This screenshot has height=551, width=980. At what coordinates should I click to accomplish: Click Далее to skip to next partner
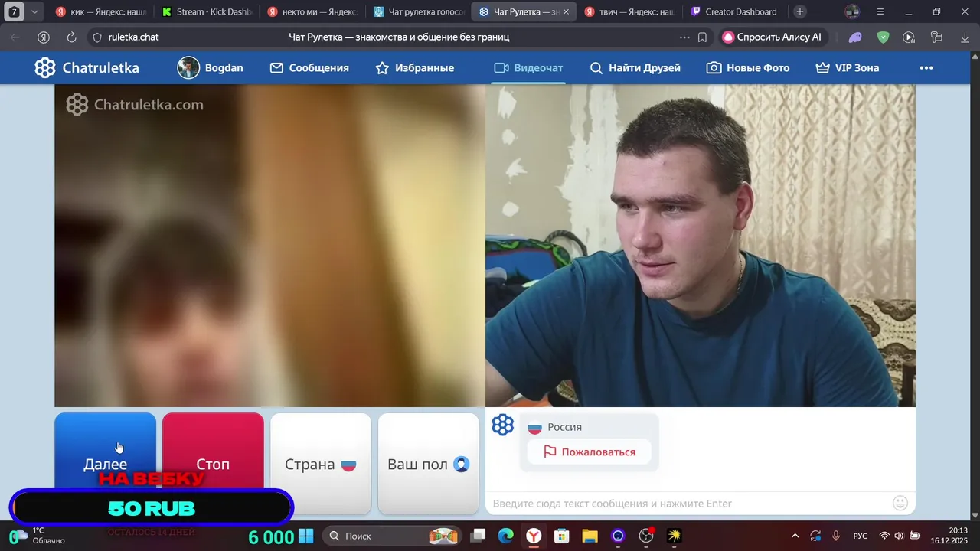point(105,464)
